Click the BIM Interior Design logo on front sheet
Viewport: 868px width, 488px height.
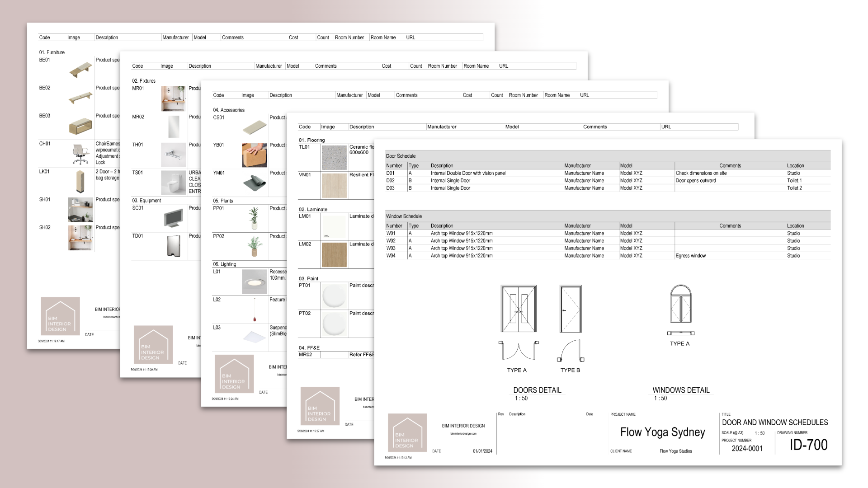click(x=407, y=432)
